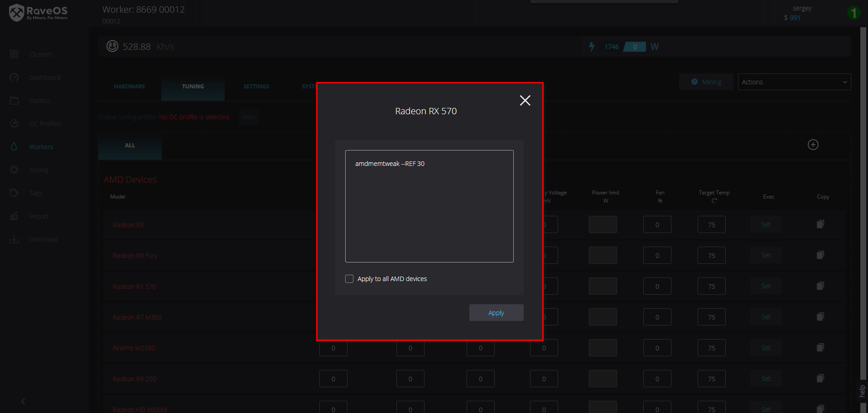Click Set exec for Radeon R5
The width and height of the screenshot is (868, 413).
[x=766, y=224]
